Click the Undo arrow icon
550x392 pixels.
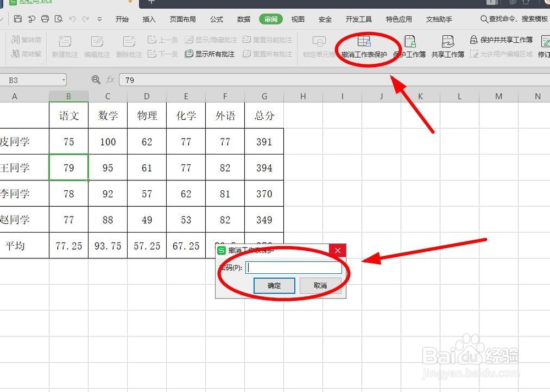point(72,19)
